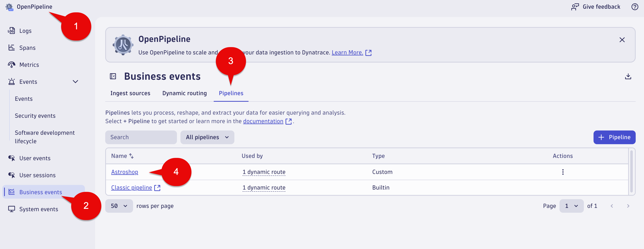The width and height of the screenshot is (644, 249).
Task: Go to previous page arrow
Action: pyautogui.click(x=612, y=206)
